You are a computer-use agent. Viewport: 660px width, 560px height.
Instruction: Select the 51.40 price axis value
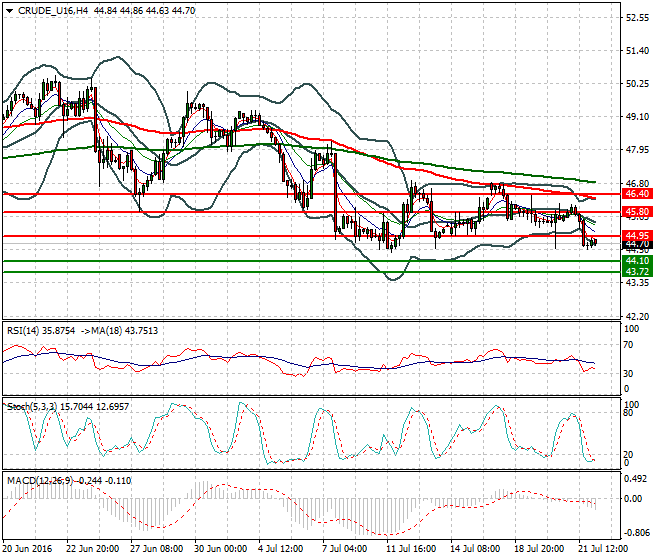(637, 51)
